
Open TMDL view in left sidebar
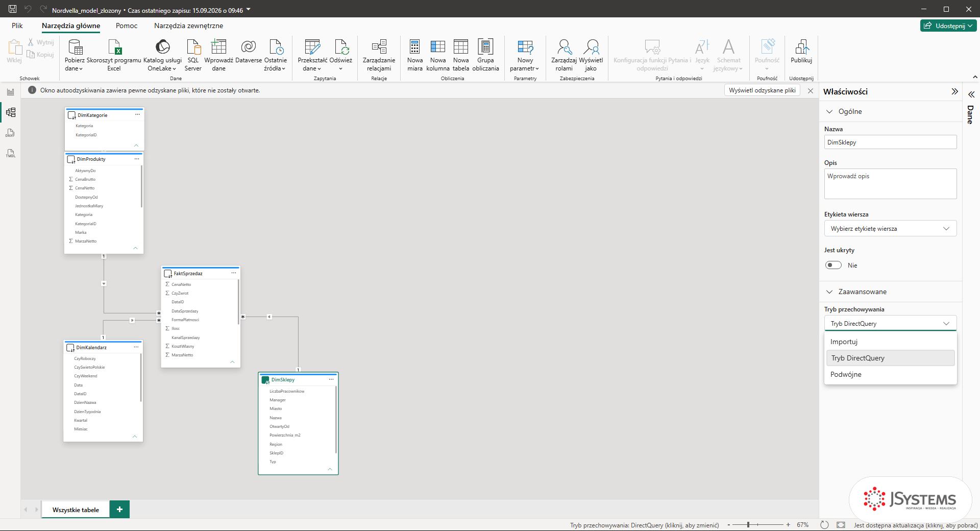[11, 154]
